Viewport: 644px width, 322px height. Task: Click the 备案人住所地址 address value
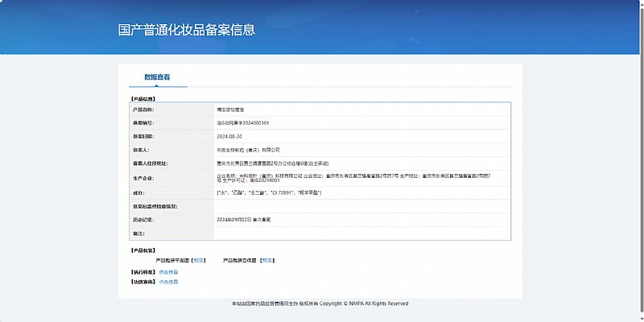point(273,163)
